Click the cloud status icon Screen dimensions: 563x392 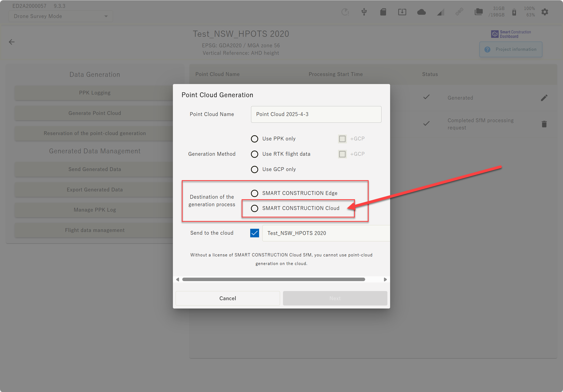click(x=422, y=12)
